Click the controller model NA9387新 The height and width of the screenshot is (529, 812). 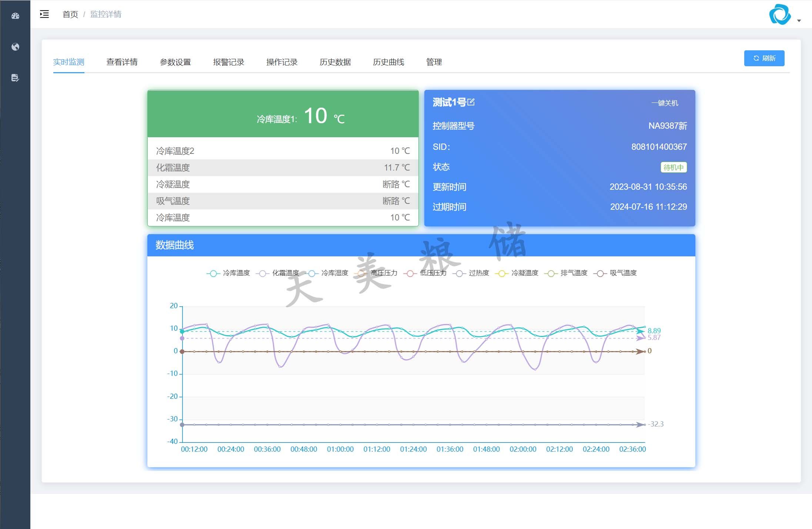coord(668,126)
